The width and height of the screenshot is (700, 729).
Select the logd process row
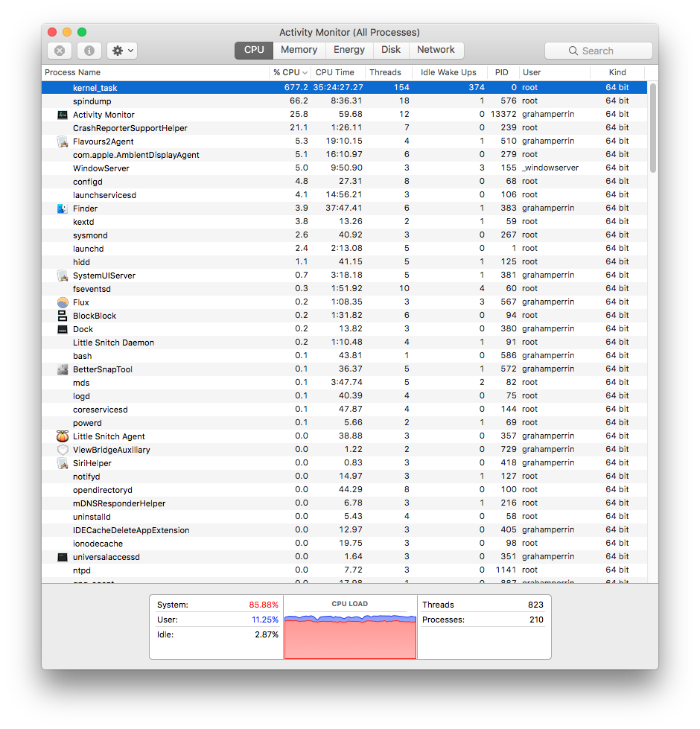pyautogui.click(x=345, y=396)
